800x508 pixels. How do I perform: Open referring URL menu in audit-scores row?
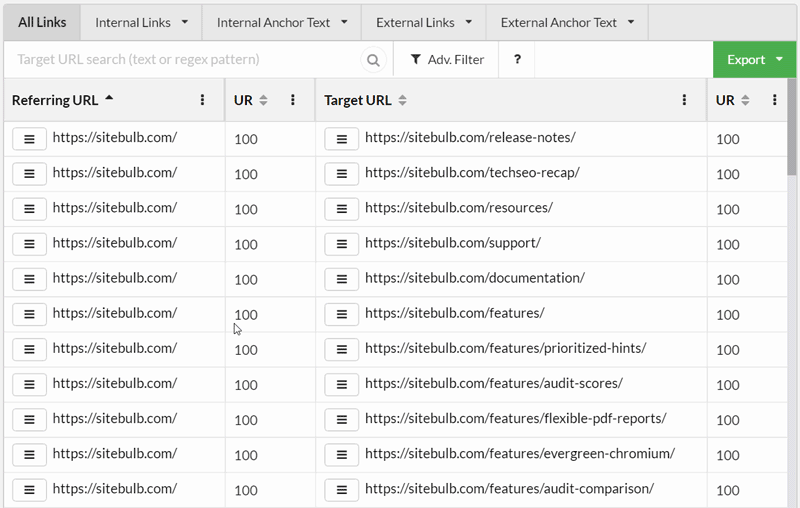tap(29, 385)
